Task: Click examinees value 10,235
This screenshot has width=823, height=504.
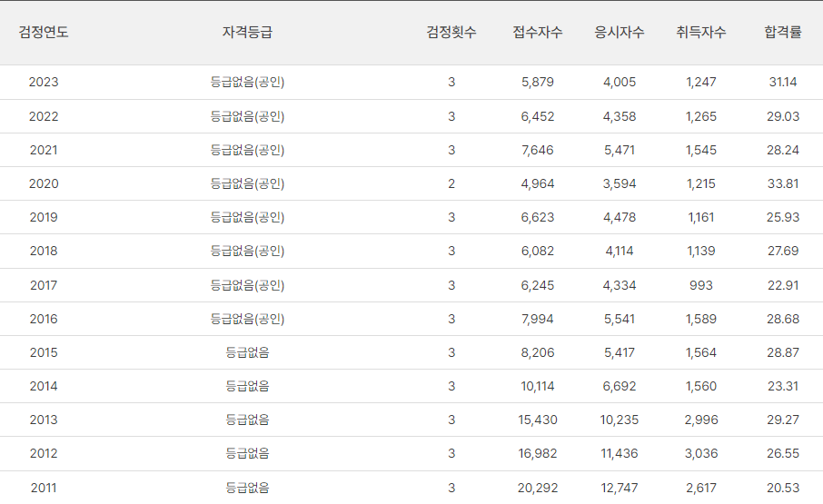Action: pos(620,420)
